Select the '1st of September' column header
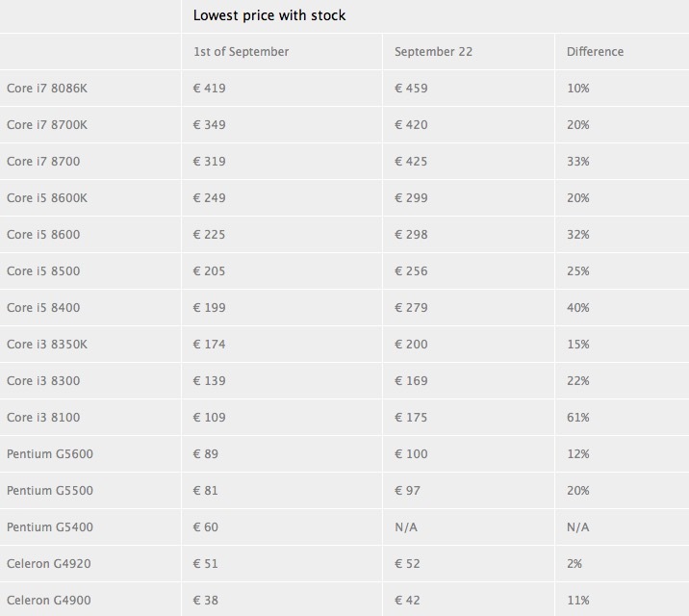This screenshot has width=689, height=616. (242, 52)
